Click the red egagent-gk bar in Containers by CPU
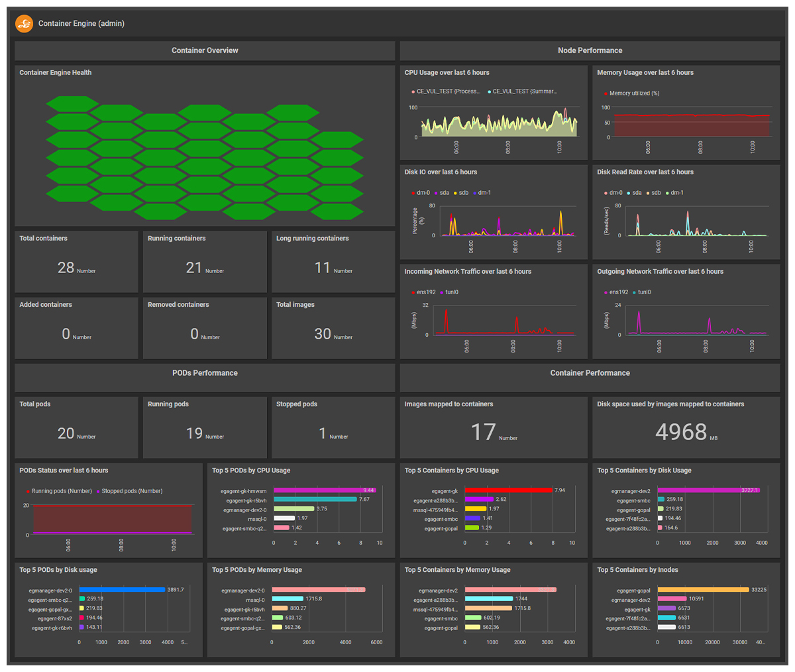Image resolution: width=795 pixels, height=672 pixels. pyautogui.click(x=508, y=490)
